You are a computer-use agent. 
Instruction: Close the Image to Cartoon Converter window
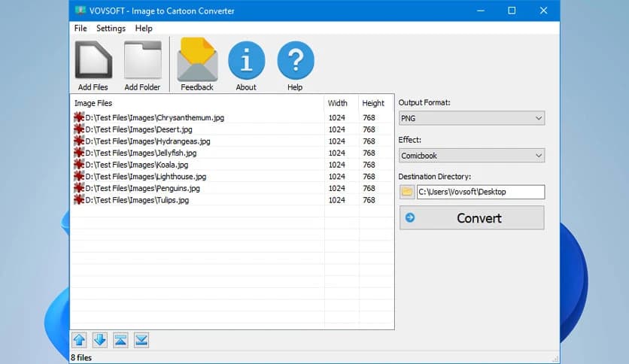pos(543,11)
